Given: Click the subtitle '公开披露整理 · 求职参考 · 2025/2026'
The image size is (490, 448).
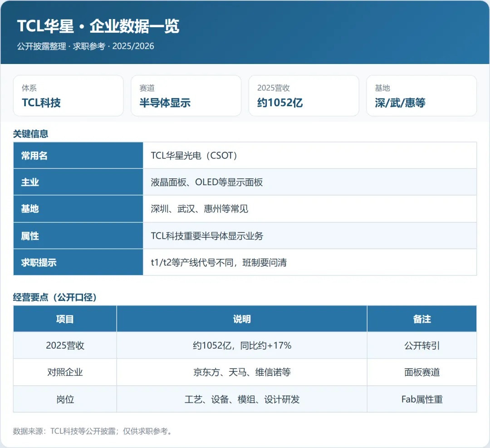Looking at the screenshot, I should pos(86,46).
